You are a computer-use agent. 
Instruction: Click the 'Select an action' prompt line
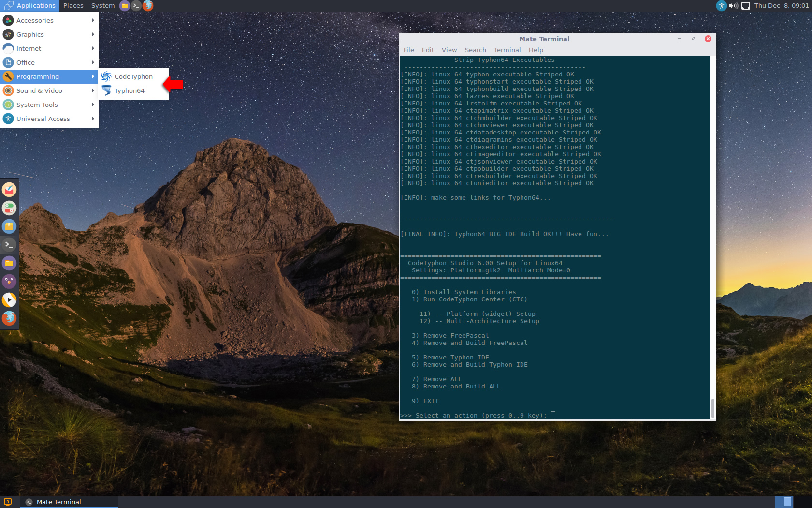(x=478, y=415)
